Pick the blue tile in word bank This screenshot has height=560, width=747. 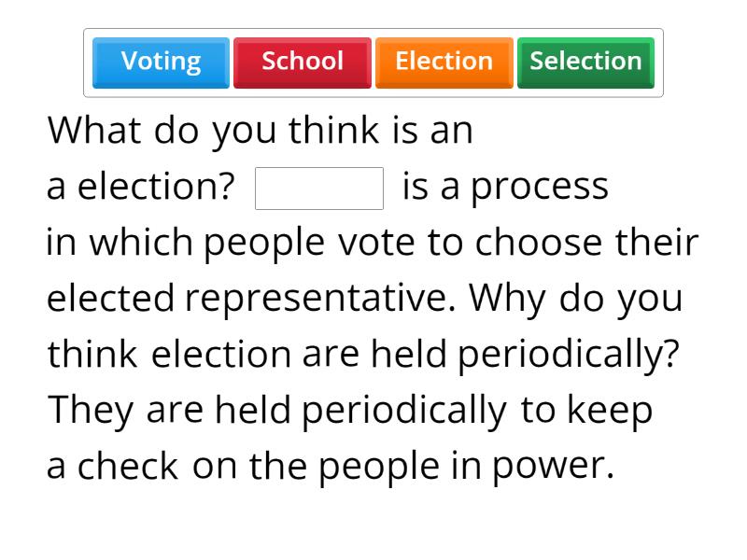(161, 62)
